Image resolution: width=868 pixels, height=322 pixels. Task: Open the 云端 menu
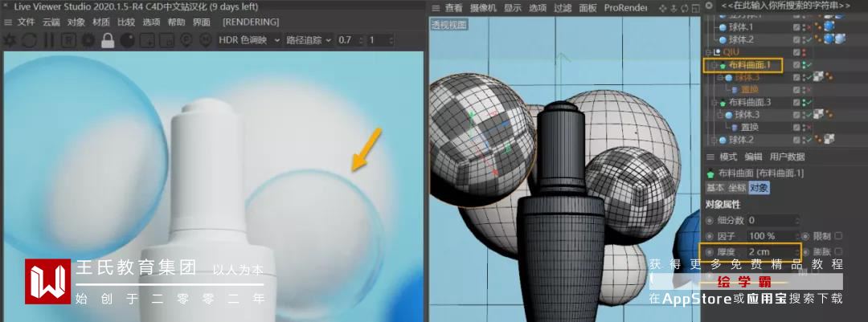pyautogui.click(x=51, y=22)
